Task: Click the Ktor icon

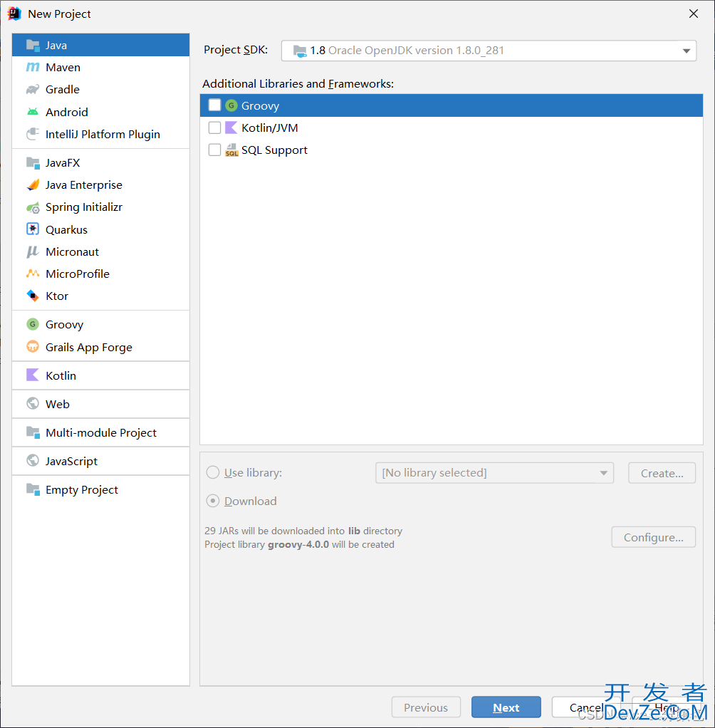Action: click(x=33, y=296)
